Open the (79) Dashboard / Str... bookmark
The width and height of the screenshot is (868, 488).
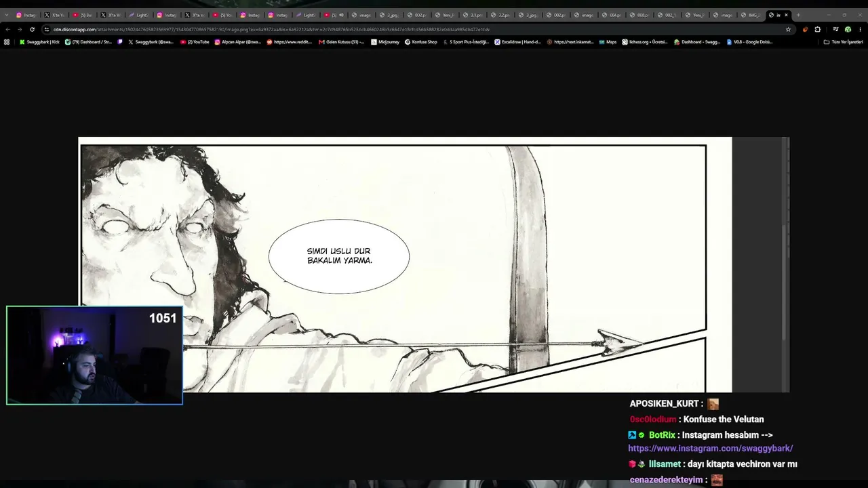click(88, 42)
